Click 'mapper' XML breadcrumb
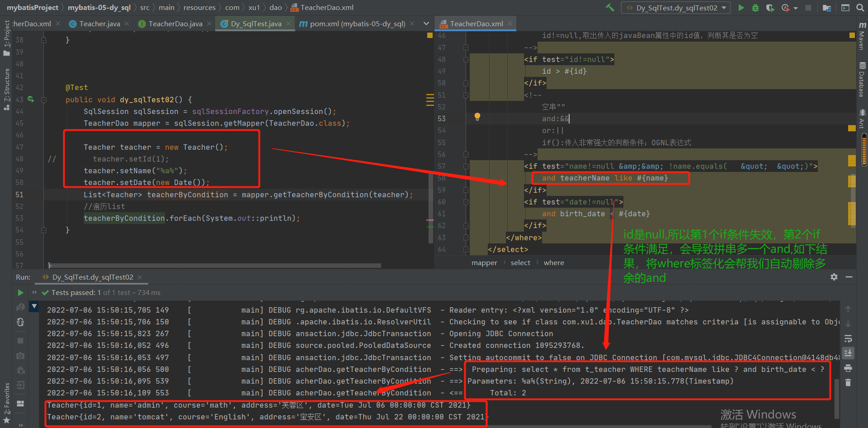Image resolution: width=868 pixels, height=428 pixels. click(484, 263)
